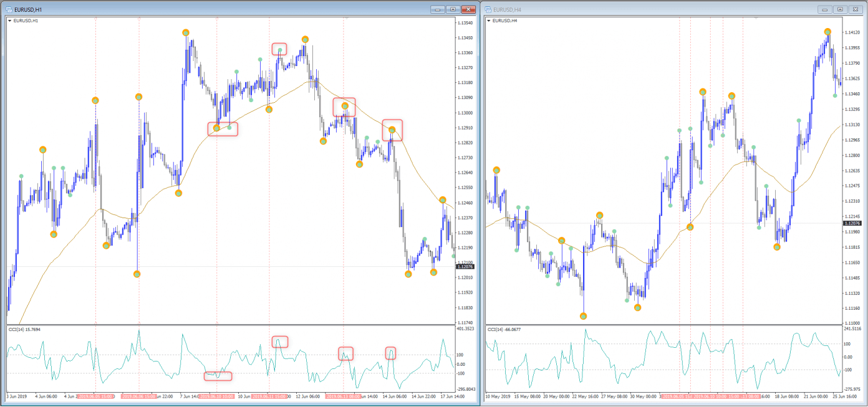Viewport: 868px width, 407px height.
Task: Close the EURUSD,H1 chart window
Action: coord(468,9)
